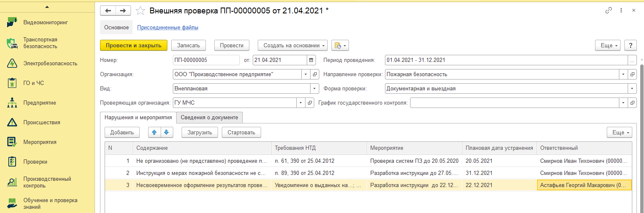Click Записать button
This screenshot has height=213, width=644.
click(188, 45)
